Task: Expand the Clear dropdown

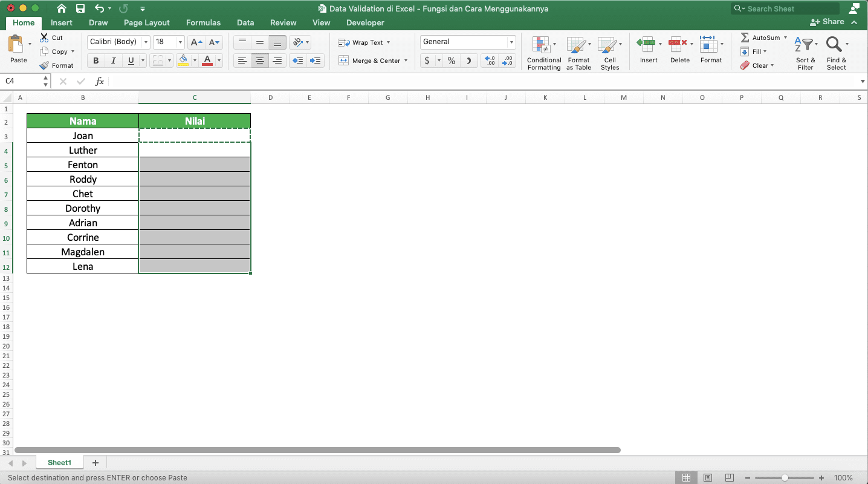Action: 772,65
